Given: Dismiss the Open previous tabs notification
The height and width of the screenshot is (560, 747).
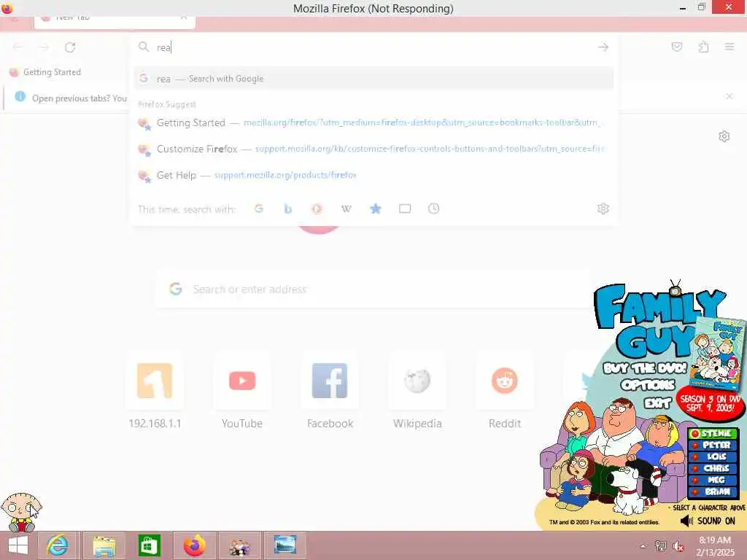Looking at the screenshot, I should 729,96.
